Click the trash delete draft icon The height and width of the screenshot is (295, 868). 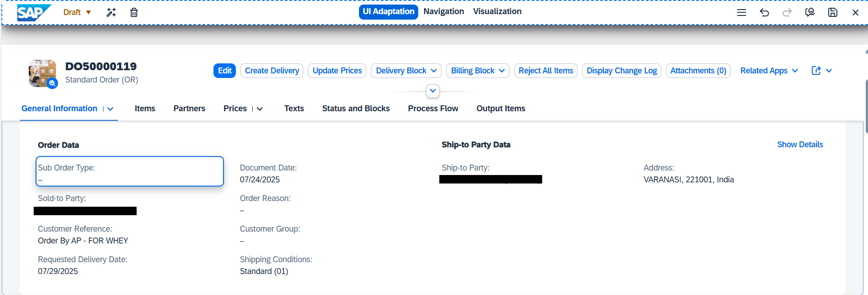[134, 12]
